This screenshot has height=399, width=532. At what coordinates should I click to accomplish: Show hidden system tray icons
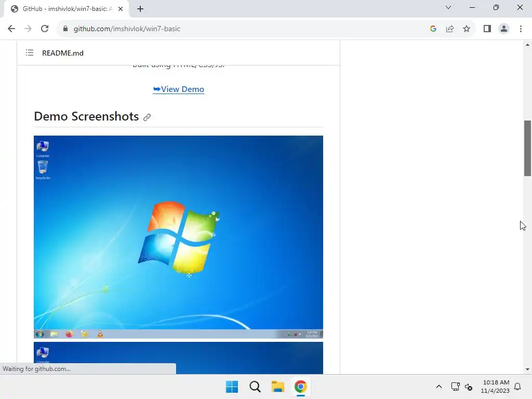(x=438, y=387)
